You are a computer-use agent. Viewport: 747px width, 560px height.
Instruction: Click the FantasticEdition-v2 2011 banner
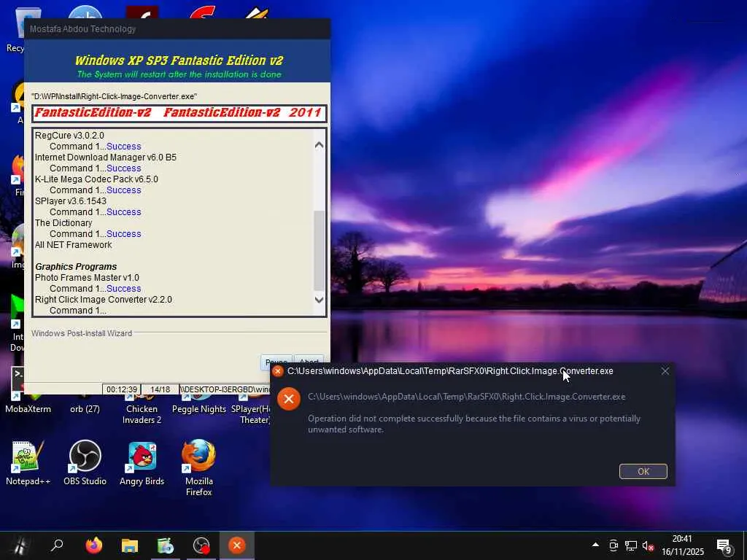tap(179, 113)
